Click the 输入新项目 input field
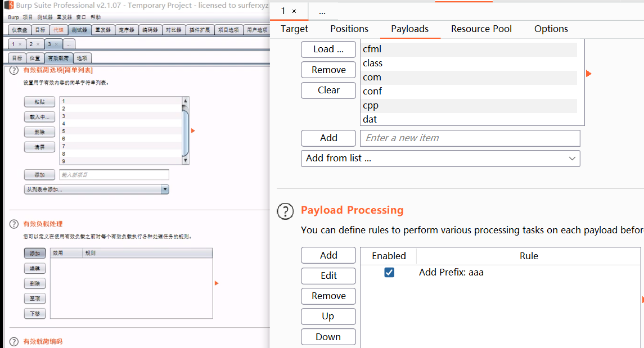This screenshot has height=348, width=644. (x=114, y=175)
